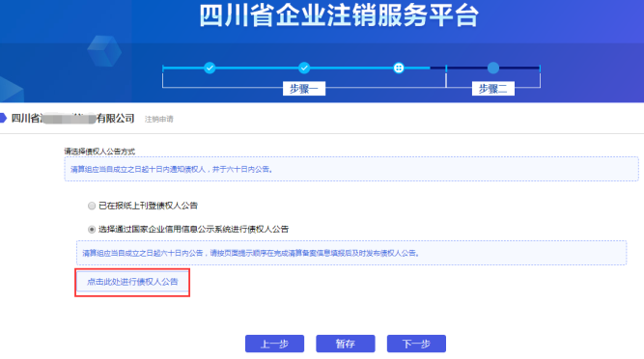Click the first completed step checkmark
The width and height of the screenshot is (644, 359).
pos(210,68)
